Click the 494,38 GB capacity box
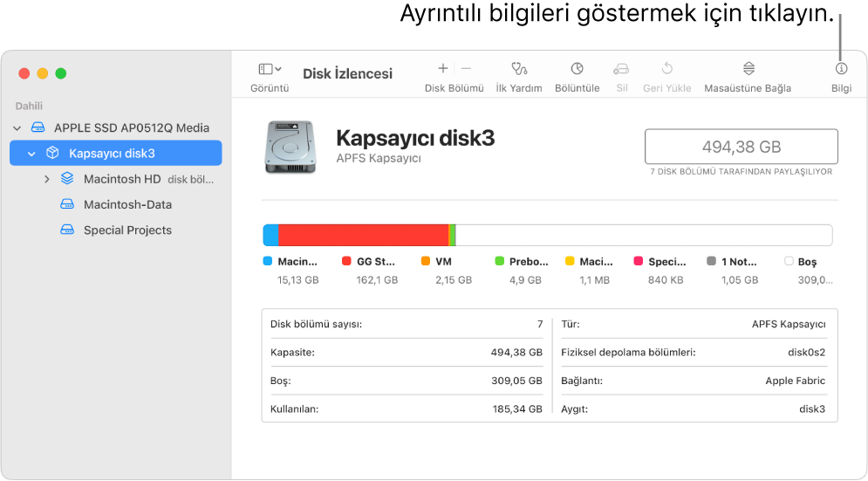This screenshot has width=868, height=481. [x=742, y=147]
